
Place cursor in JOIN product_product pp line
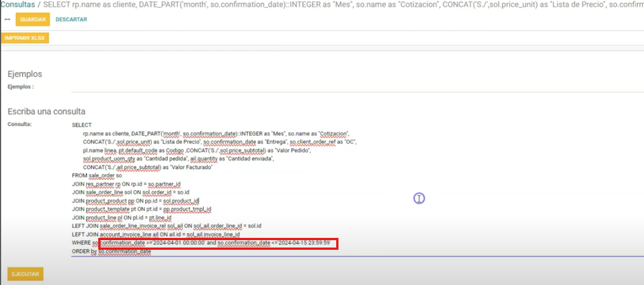pos(135,201)
